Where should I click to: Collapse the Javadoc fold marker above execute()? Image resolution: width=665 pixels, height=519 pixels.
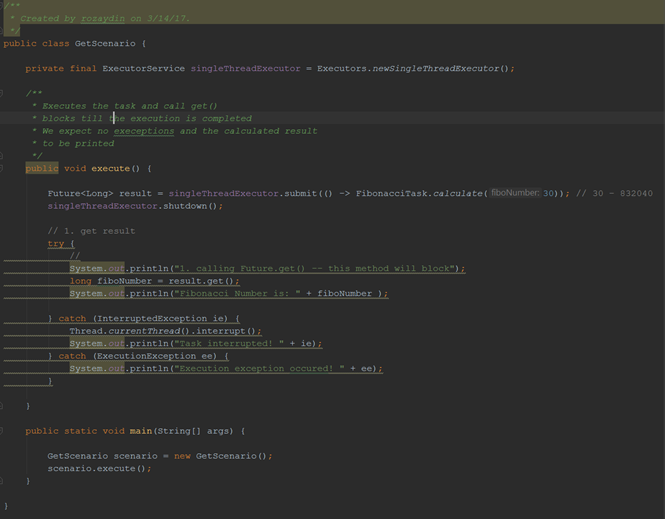1,93
